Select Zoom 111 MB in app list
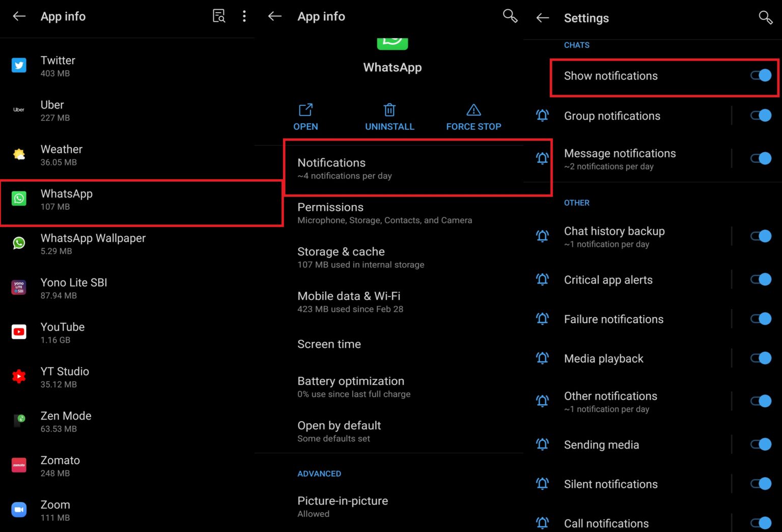This screenshot has width=782, height=532. coord(127,510)
